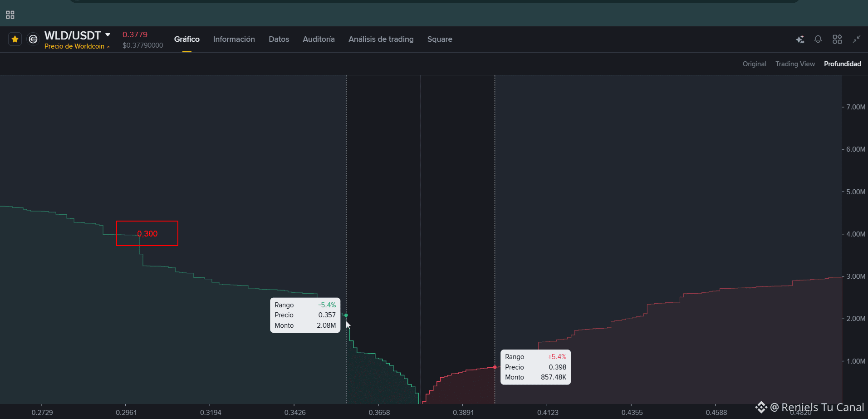Go to the Auditoría tab
The height and width of the screenshot is (419, 868).
(319, 39)
